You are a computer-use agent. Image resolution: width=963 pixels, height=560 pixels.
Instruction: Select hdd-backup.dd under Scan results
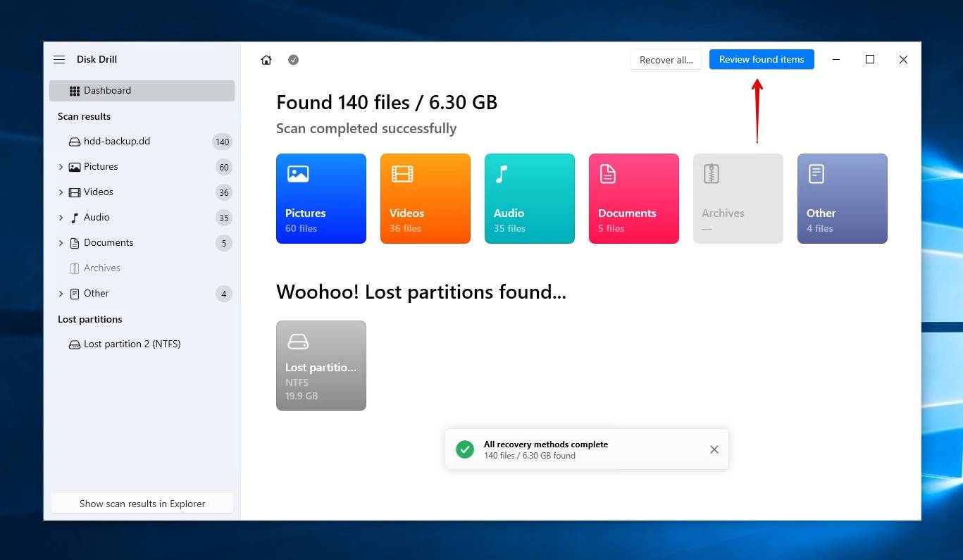[x=117, y=142]
